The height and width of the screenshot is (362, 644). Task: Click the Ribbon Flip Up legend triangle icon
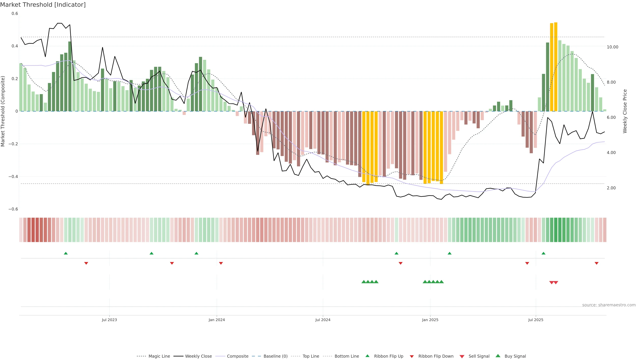[x=367, y=356]
